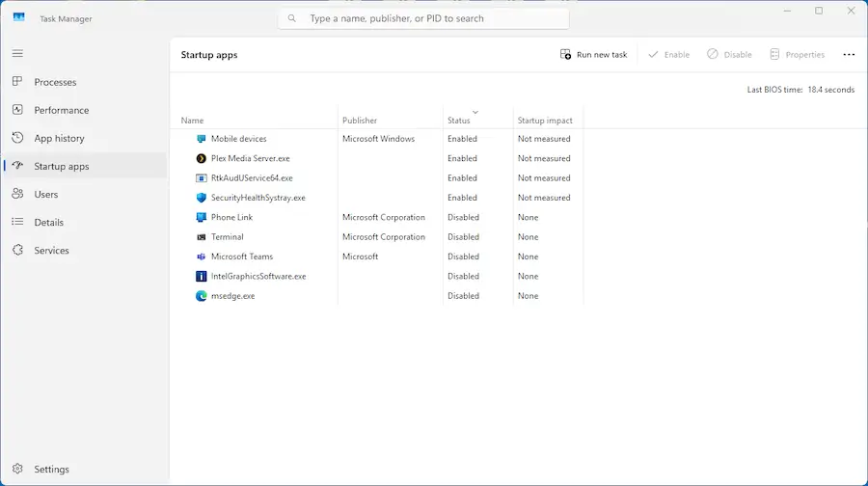This screenshot has height=486, width=868.
Task: Click the Processes sidebar icon
Action: coord(17,81)
